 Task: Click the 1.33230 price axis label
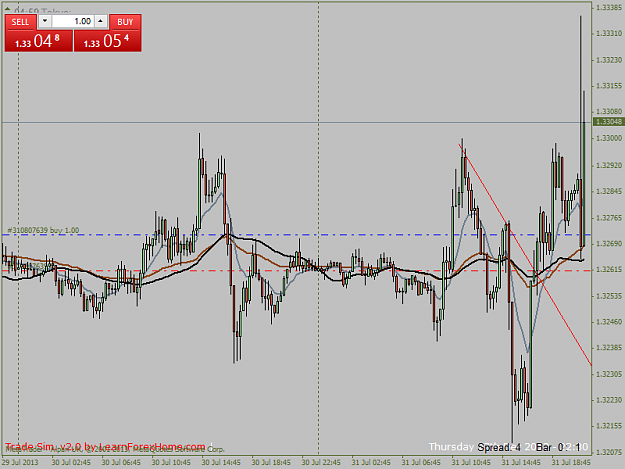click(x=609, y=60)
